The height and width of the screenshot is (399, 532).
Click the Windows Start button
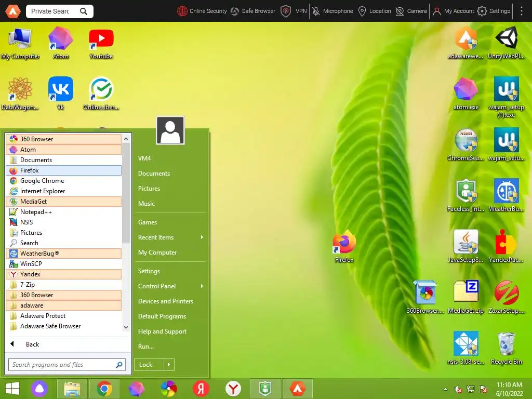tap(12, 389)
